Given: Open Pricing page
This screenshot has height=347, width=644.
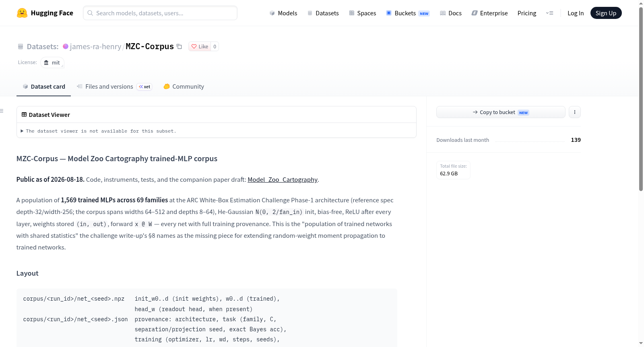Looking at the screenshot, I should click(x=527, y=13).
